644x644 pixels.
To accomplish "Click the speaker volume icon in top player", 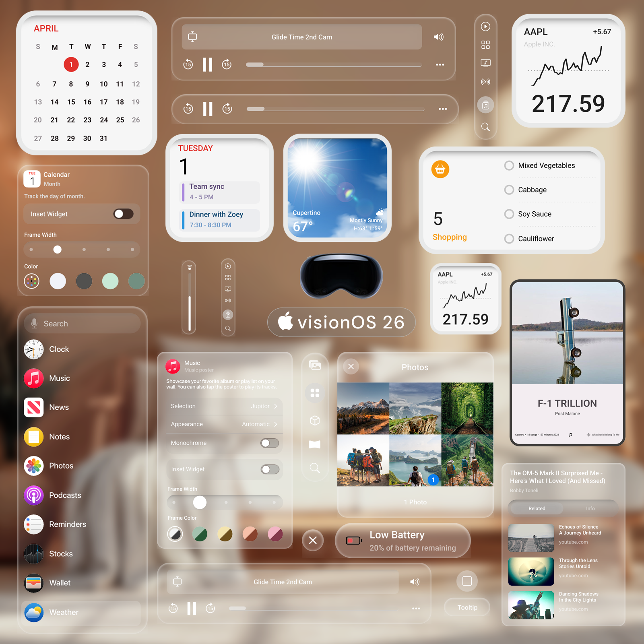I will pyautogui.click(x=438, y=37).
